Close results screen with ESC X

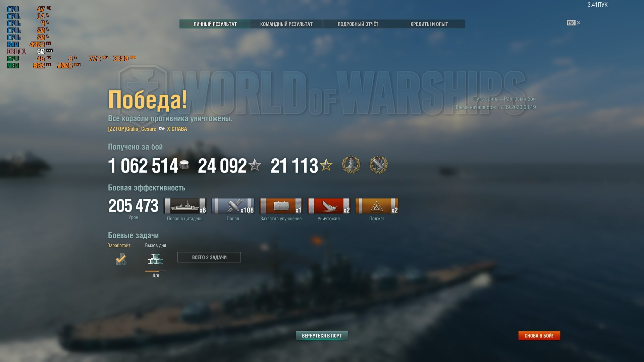tap(574, 23)
